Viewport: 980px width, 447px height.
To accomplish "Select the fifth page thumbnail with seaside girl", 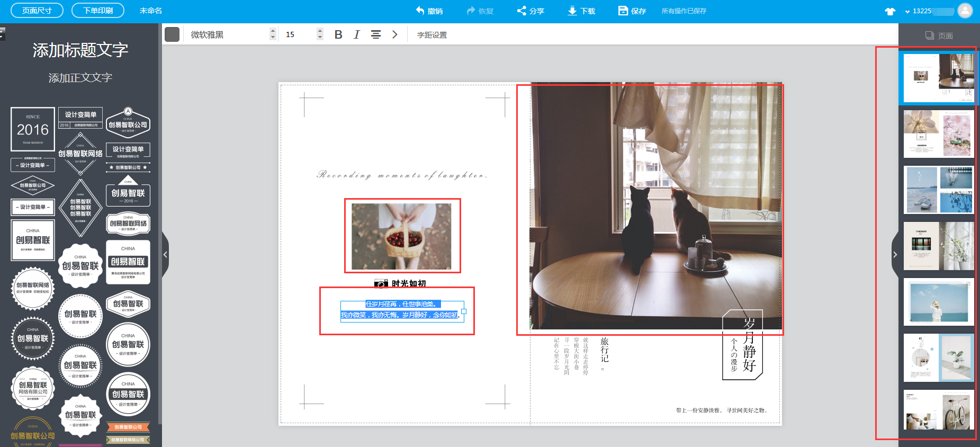I will pos(939,302).
